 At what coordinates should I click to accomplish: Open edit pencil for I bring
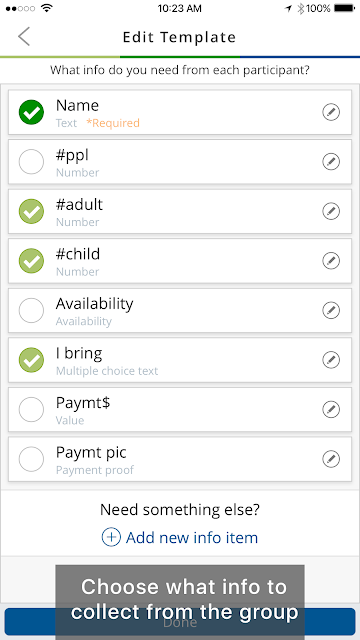click(x=331, y=360)
